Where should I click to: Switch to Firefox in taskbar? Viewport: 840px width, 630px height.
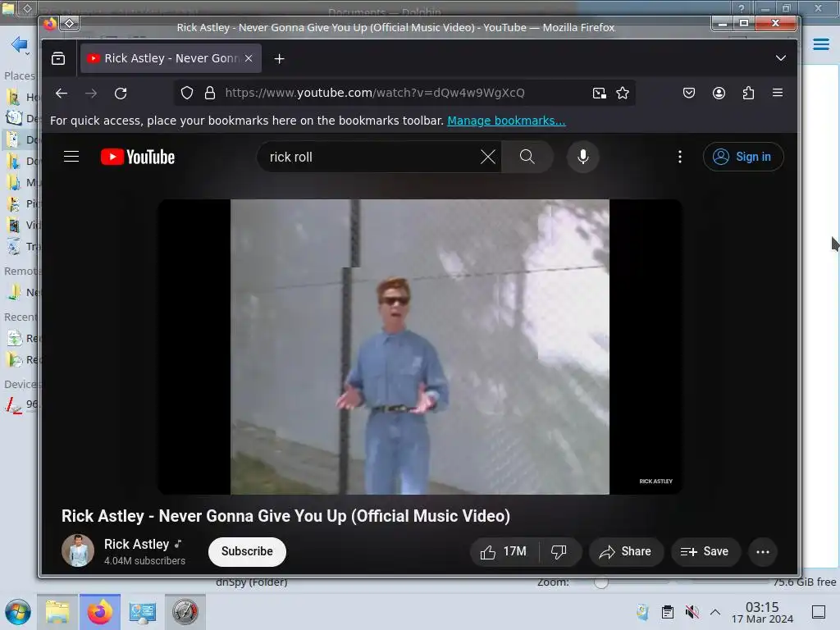(x=100, y=612)
